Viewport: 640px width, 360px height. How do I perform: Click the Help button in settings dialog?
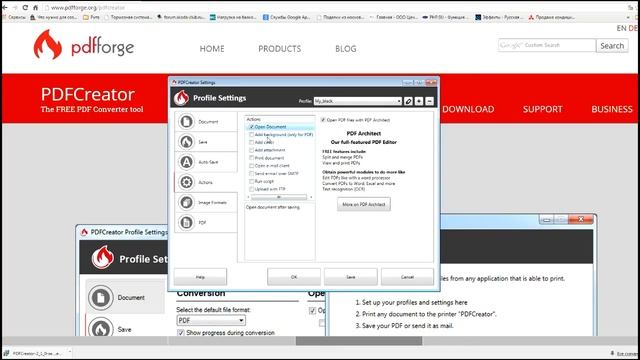(x=200, y=277)
